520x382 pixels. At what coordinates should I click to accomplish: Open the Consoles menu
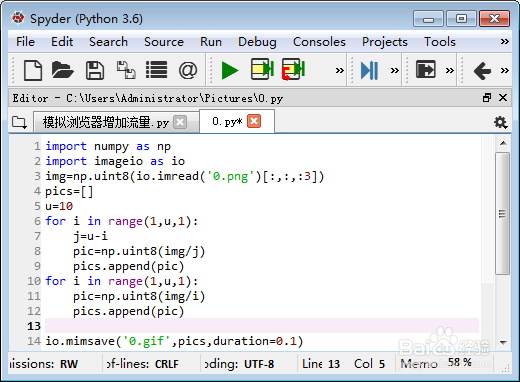point(319,42)
